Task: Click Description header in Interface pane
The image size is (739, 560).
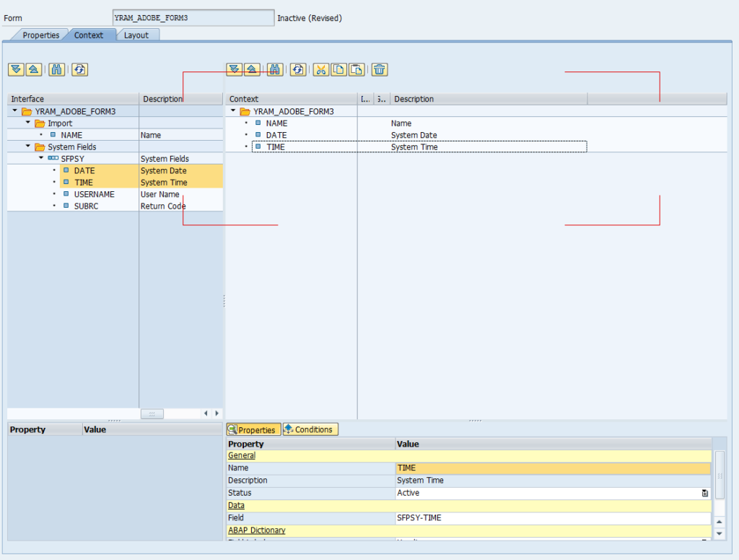Action: click(181, 99)
